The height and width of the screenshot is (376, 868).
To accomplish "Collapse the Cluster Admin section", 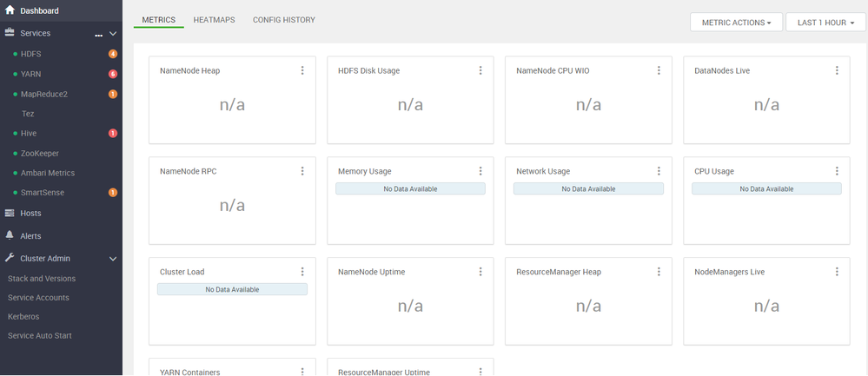I will click(112, 258).
